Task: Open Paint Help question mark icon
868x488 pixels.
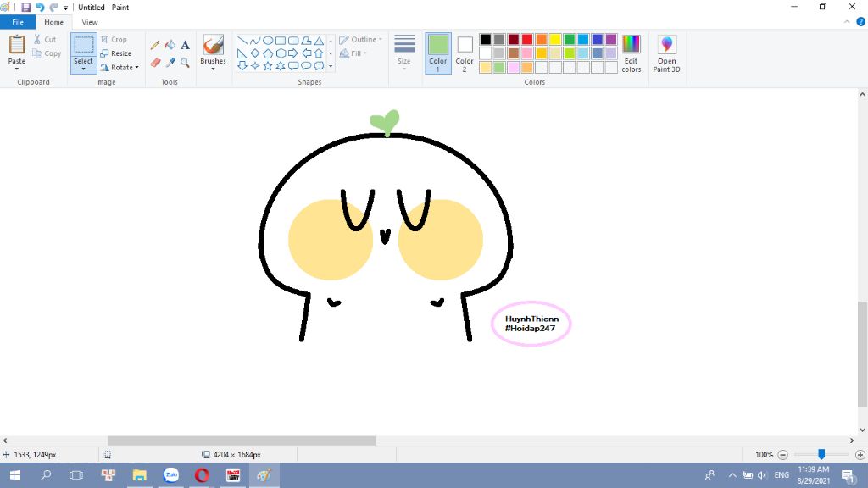Action: [861, 22]
